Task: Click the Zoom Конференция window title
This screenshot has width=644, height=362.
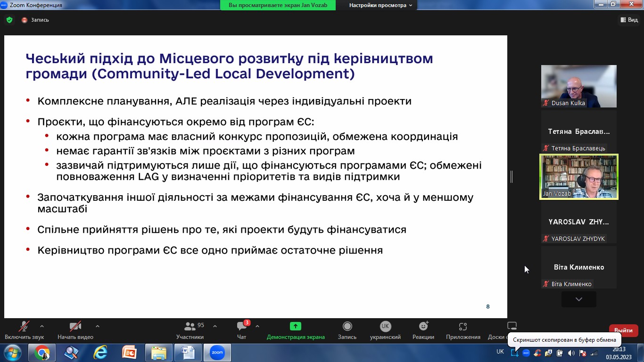Action: coord(35,5)
